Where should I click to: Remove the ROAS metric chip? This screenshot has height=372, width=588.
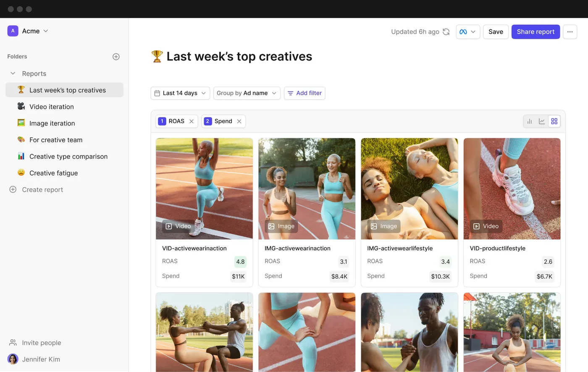[x=192, y=121]
